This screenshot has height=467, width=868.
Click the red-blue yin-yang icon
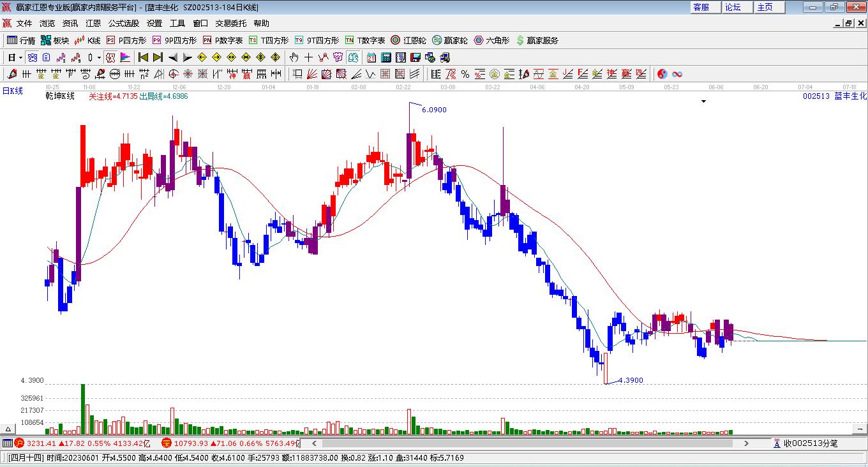(x=662, y=74)
